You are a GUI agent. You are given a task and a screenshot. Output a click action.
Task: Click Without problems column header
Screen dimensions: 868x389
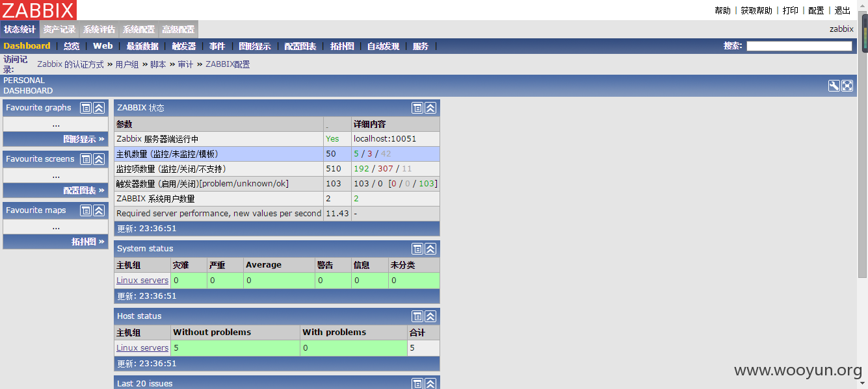[x=212, y=333]
